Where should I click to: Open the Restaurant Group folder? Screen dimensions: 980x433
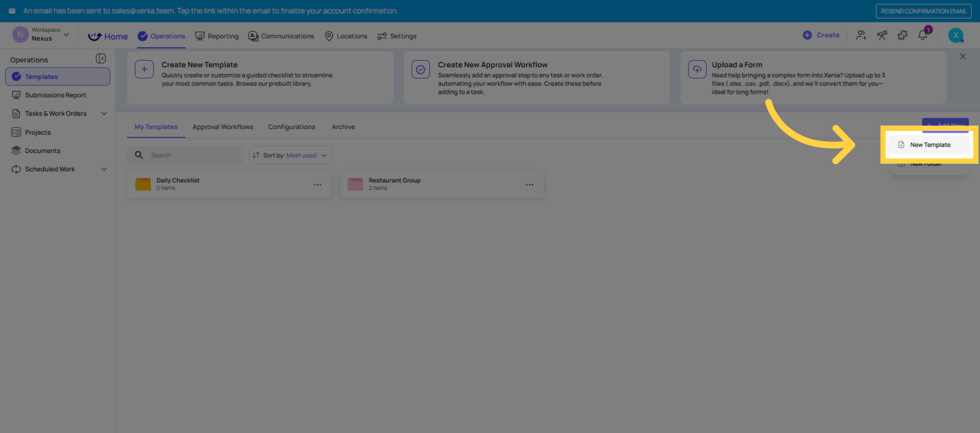[442, 184]
